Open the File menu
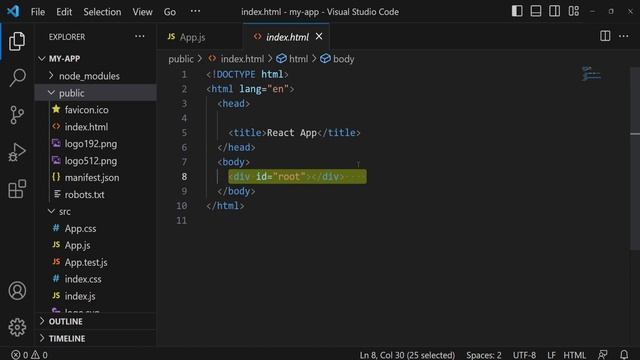This screenshot has height=360, width=640. tap(38, 12)
